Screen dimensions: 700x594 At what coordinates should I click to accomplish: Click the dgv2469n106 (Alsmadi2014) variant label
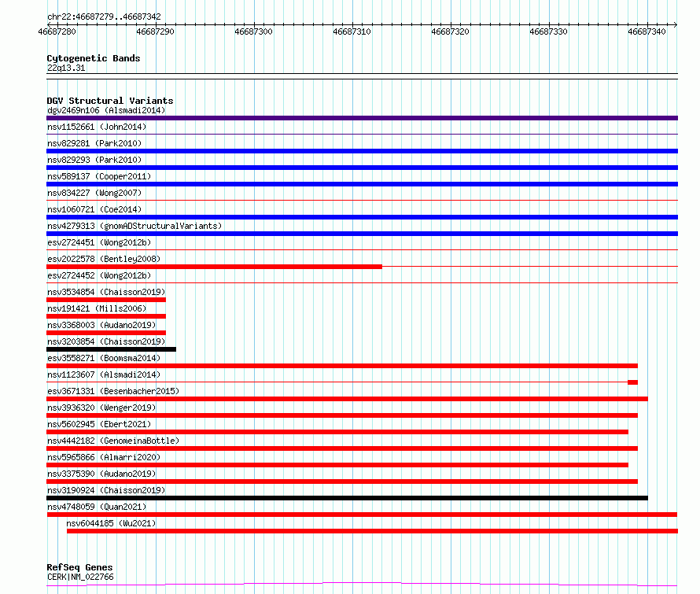pyautogui.click(x=106, y=110)
